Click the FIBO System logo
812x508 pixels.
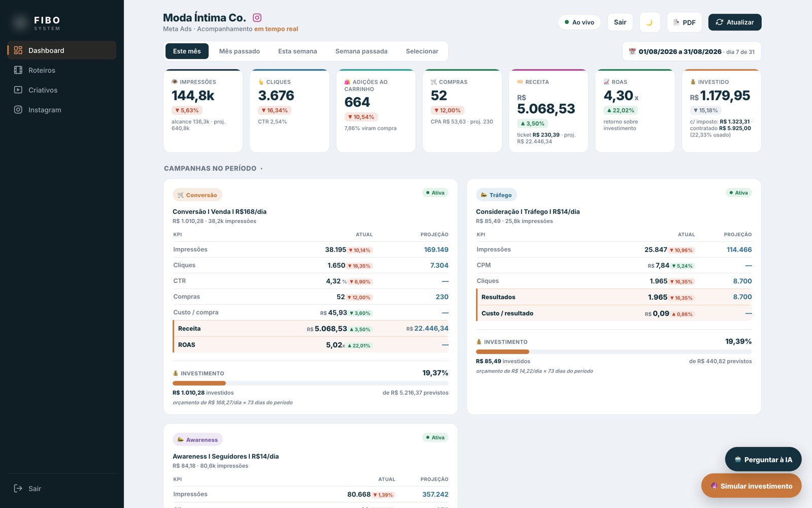(x=36, y=22)
